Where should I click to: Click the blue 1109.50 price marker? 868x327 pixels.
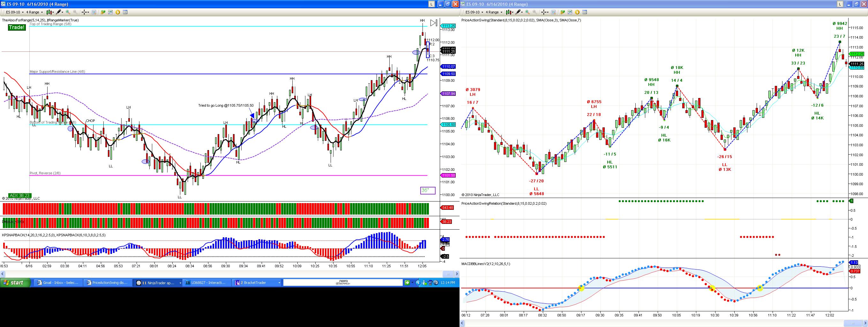[448, 74]
